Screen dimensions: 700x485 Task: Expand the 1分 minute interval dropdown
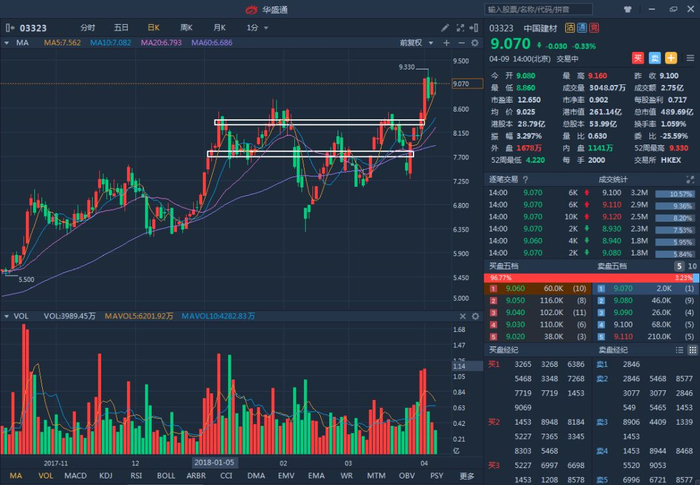coord(257,27)
